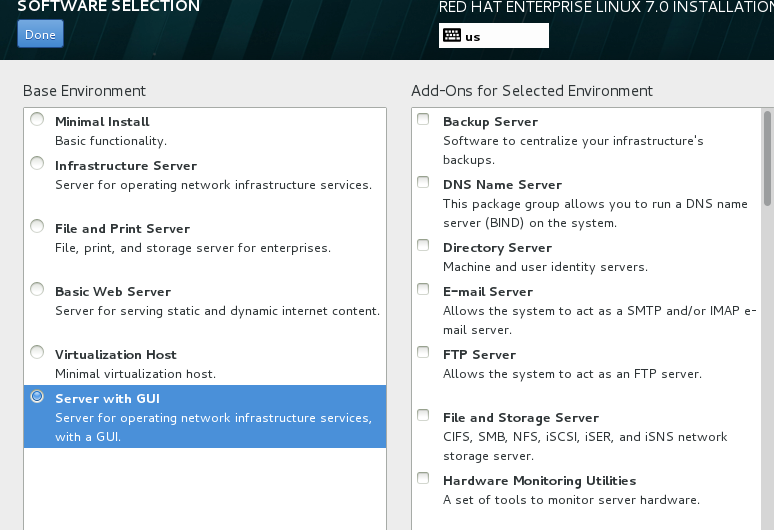Open the us keyboard layout indicator

pos(494,36)
